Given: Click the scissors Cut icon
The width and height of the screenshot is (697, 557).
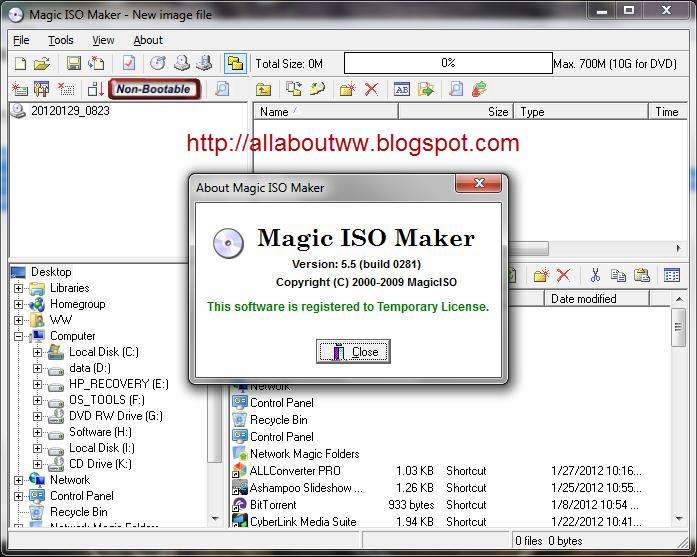Looking at the screenshot, I should tap(595, 275).
